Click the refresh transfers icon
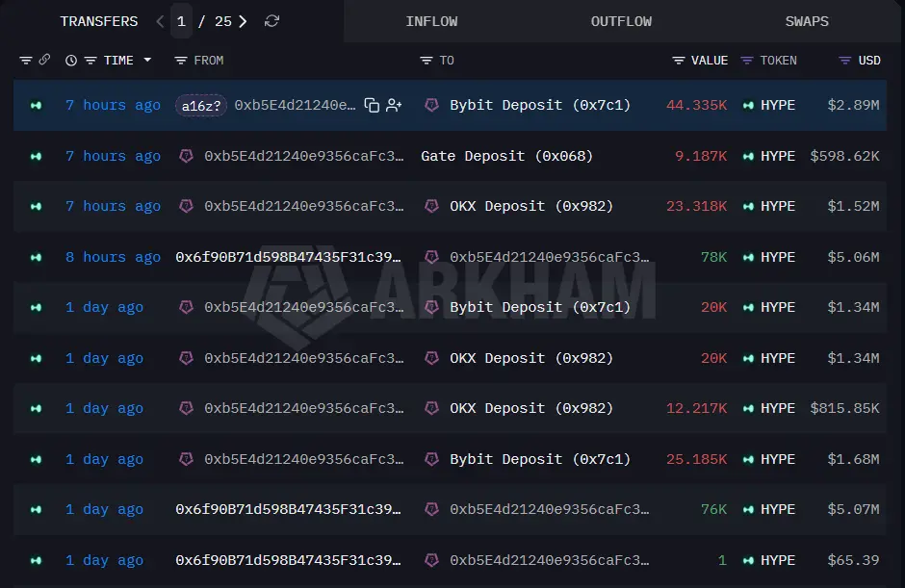Screen dimensions: 905x588 pos(271,21)
